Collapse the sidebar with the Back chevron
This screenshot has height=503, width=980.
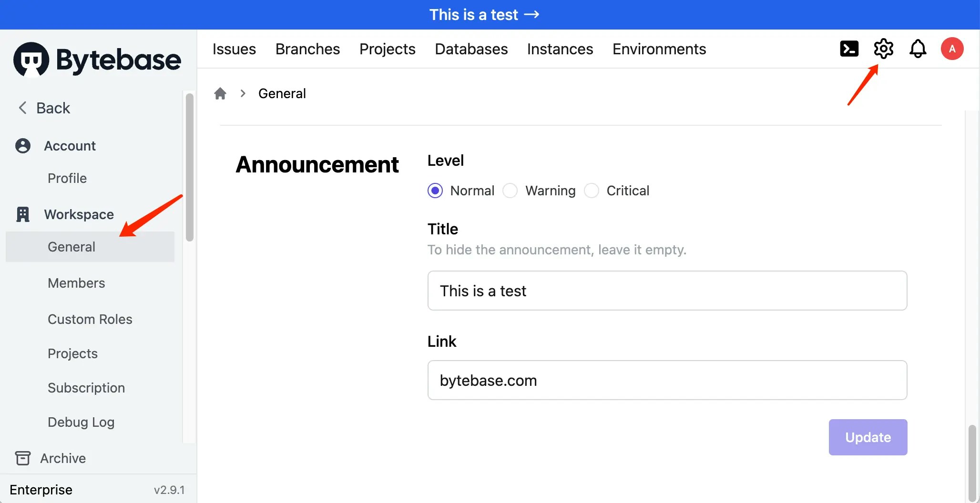click(x=22, y=108)
